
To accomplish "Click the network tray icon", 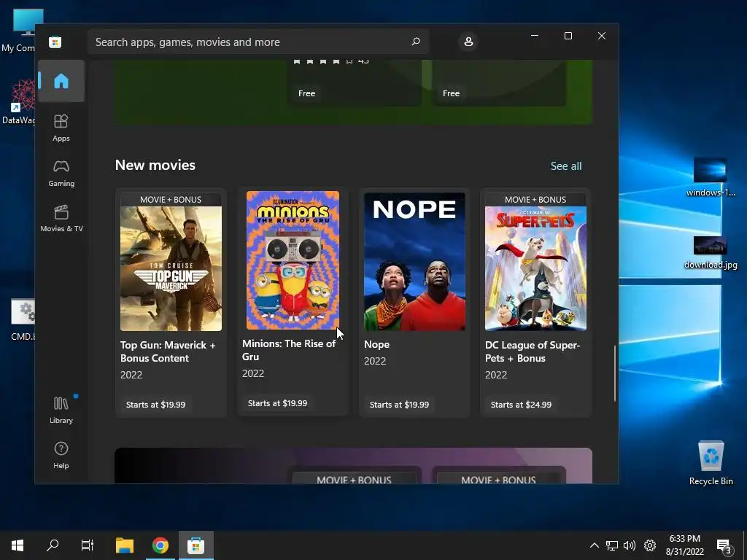I will (612, 545).
